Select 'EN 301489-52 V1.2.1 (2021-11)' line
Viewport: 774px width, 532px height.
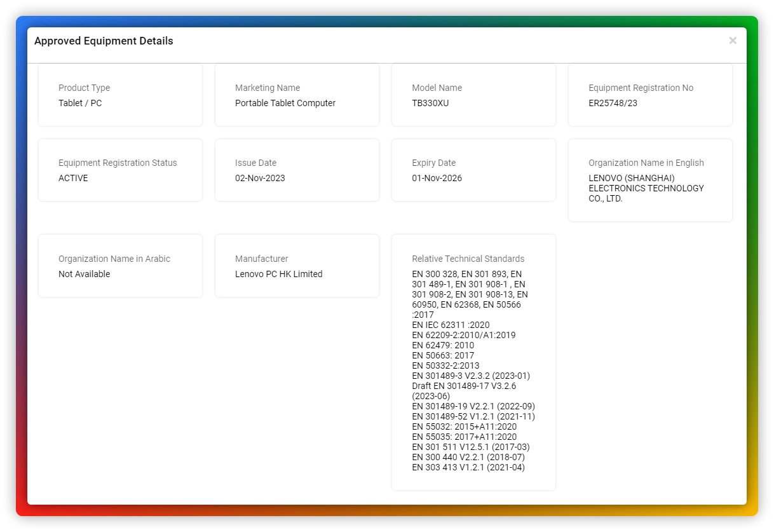click(x=473, y=416)
